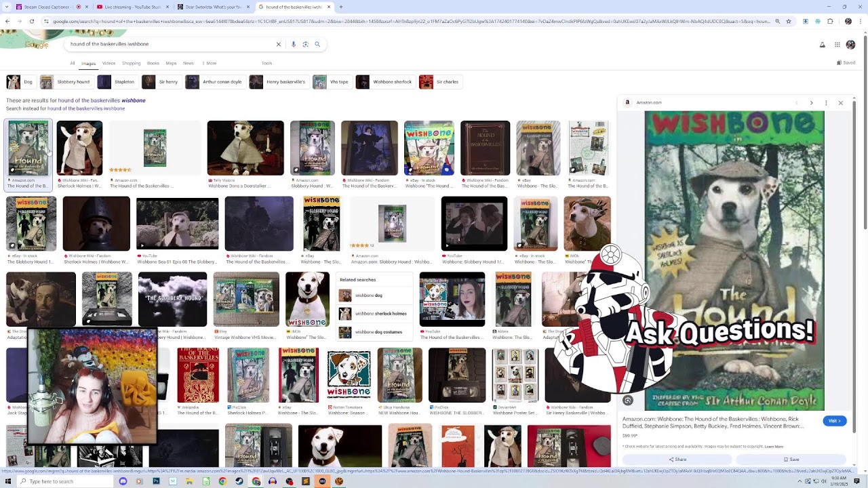The width and height of the screenshot is (868, 488).
Task: Reload the current page
Action: coord(32,21)
